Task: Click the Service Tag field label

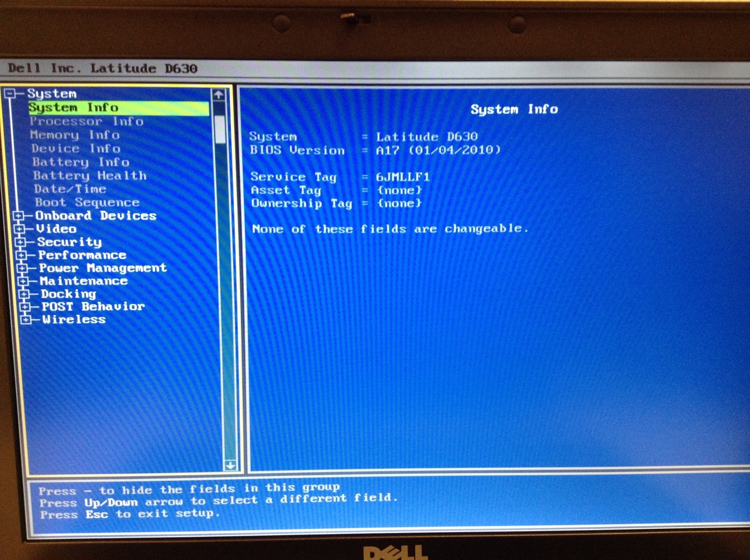Action: pyautogui.click(x=293, y=177)
